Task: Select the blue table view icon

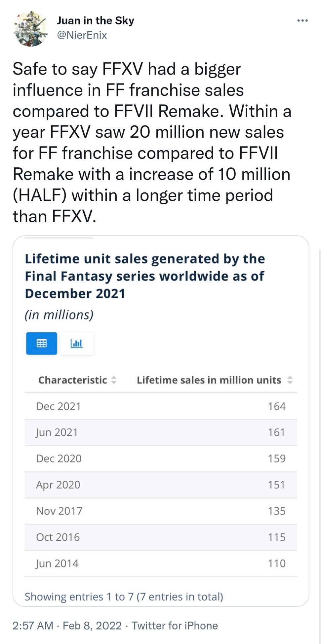Action: tap(42, 343)
